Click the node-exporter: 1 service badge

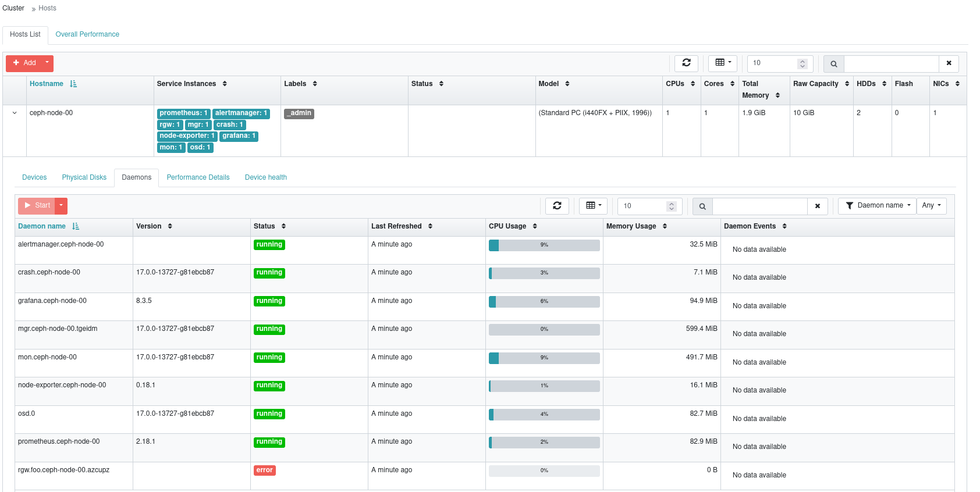187,136
